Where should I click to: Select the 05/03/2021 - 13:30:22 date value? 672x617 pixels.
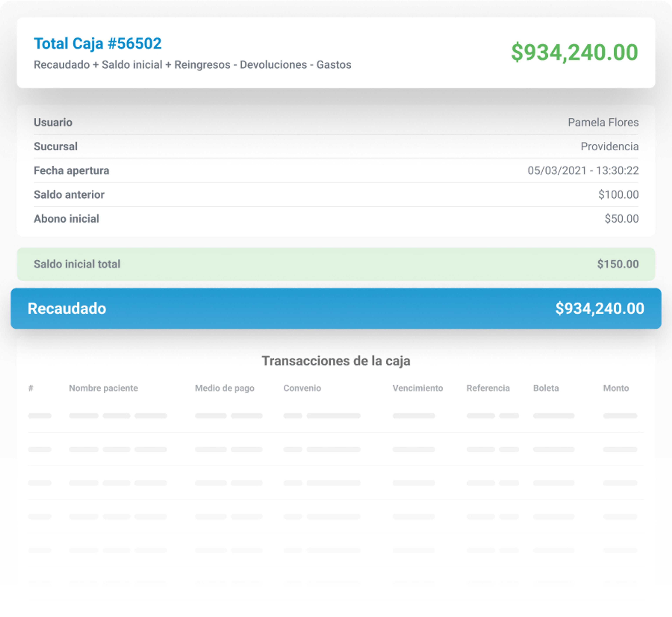pos(583,171)
